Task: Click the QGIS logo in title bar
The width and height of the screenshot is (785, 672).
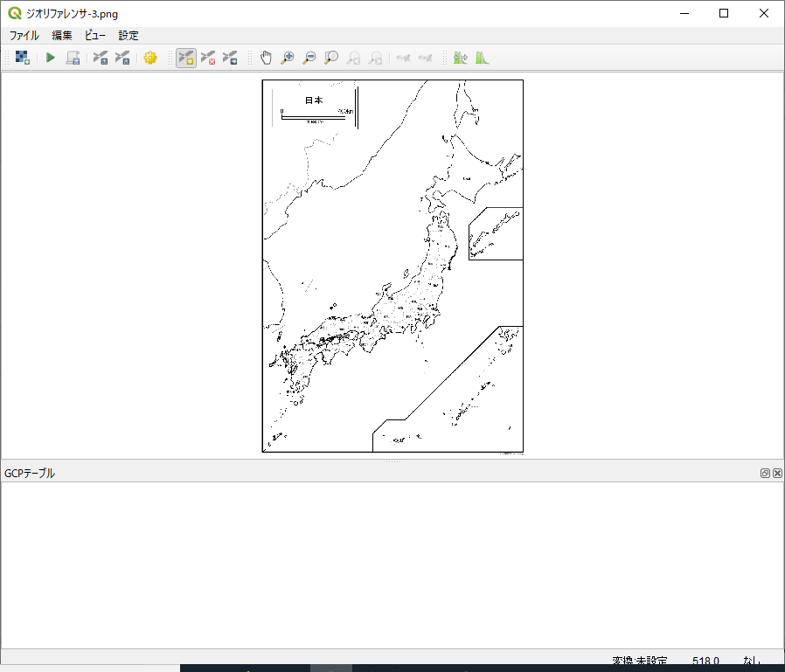Action: click(15, 13)
